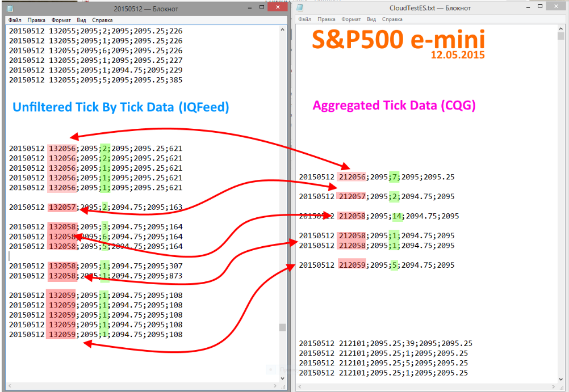Click the line "212101;2095.25;5;2095;2095.25"
This screenshot has height=392, width=569.
(x=383, y=364)
